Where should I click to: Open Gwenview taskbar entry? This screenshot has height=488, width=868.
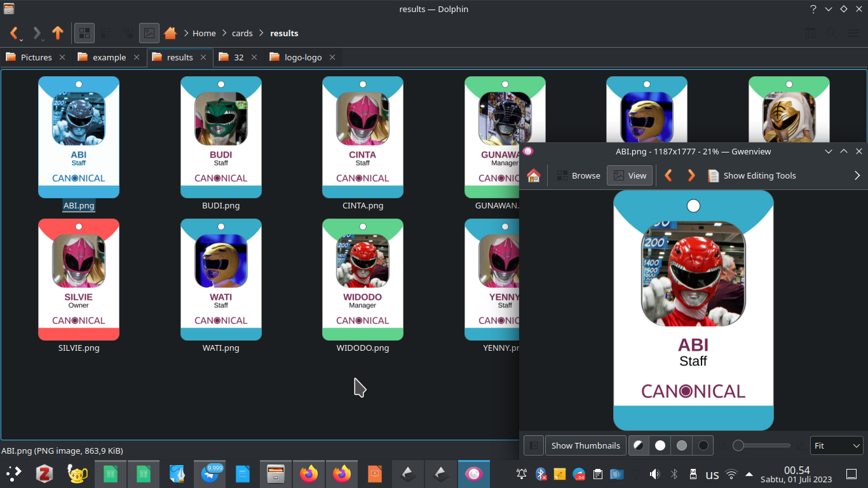click(x=474, y=474)
